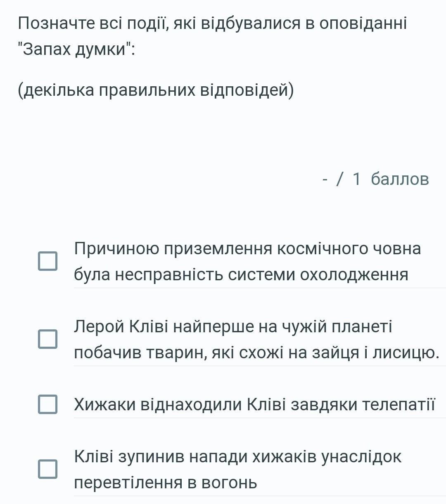Click the question heading 'Позначте всі події'

(x=212, y=24)
